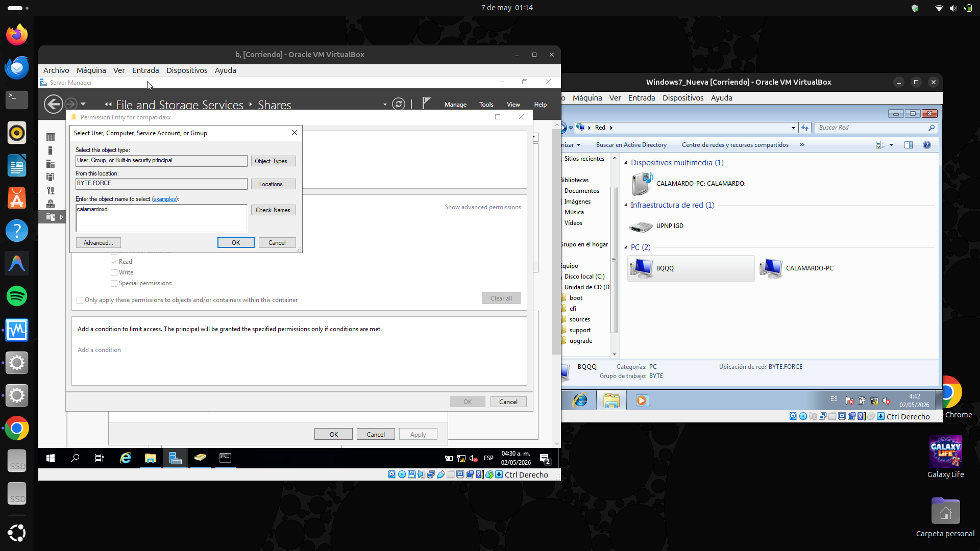Click the object name text field
The image size is (980, 551).
pos(161,218)
